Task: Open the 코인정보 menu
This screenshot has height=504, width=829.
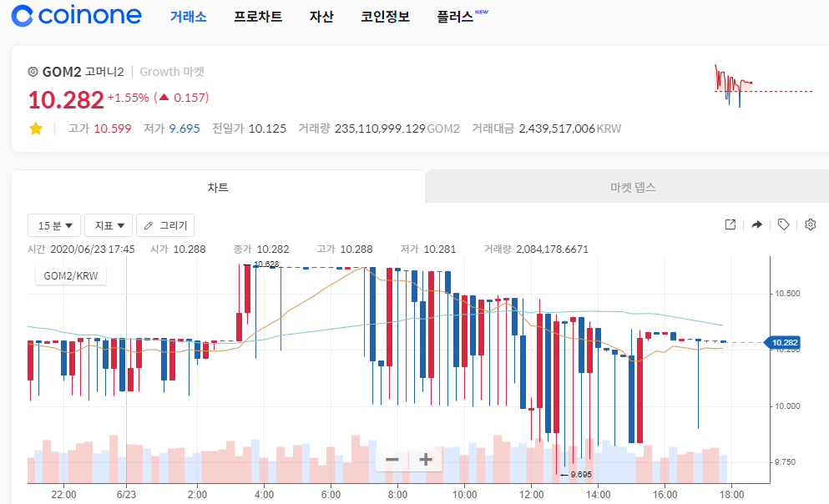Action: pos(385,17)
